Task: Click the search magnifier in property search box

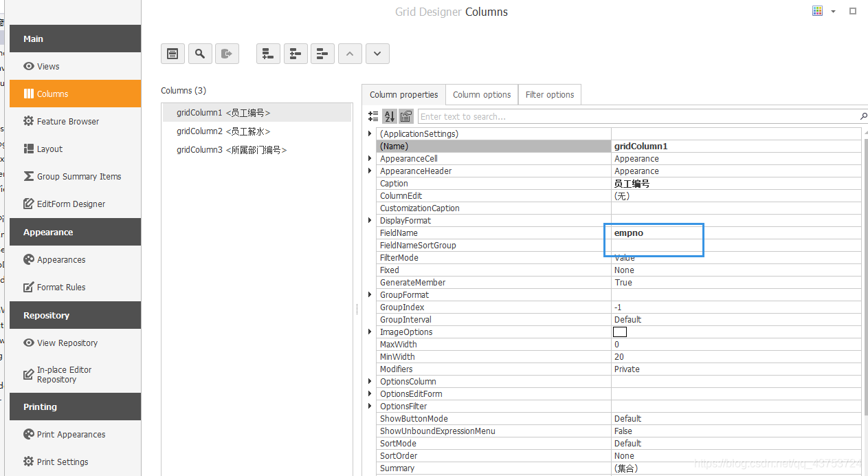Action: pos(863,116)
